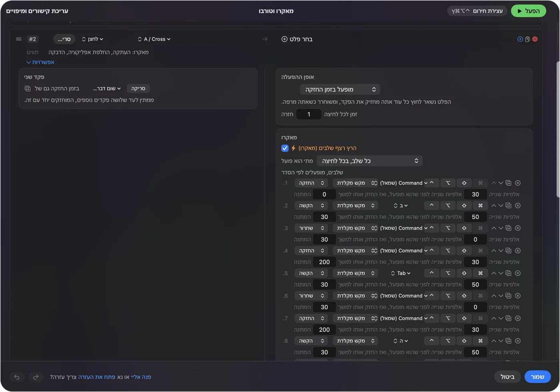Remove macro step 8 with its X icon

518,341
